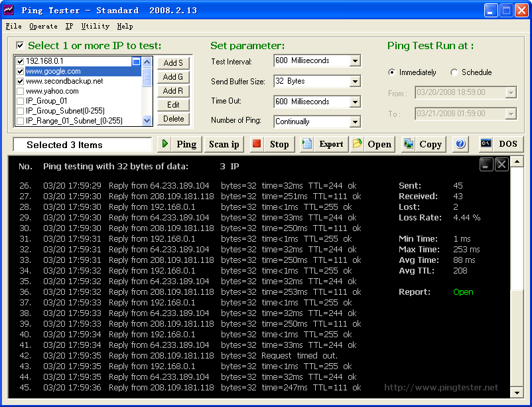Launch the DOS command prompt
This screenshot has height=407, width=532.
(x=499, y=144)
